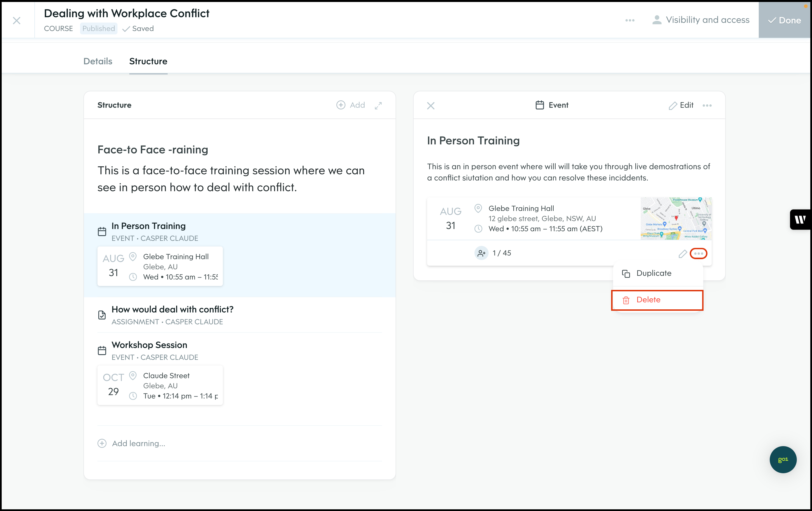Click the Add learning... field
This screenshot has width=812, height=511.
(239, 443)
